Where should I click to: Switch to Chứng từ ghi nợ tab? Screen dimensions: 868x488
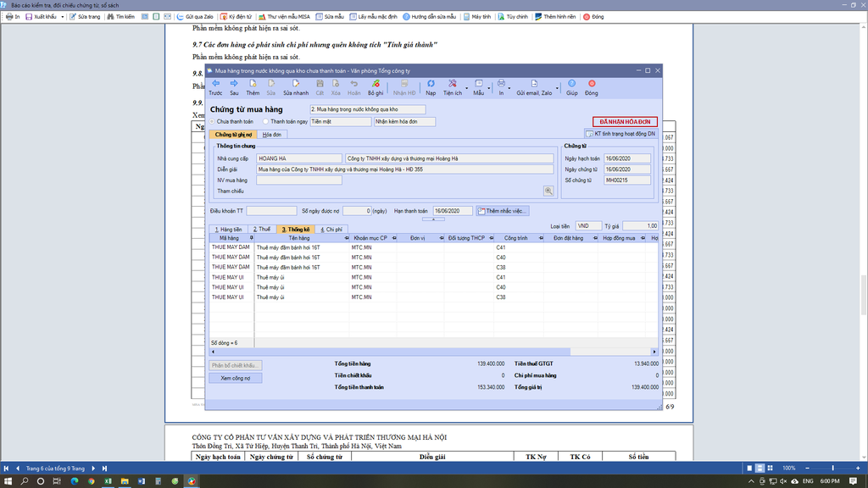[x=233, y=135]
